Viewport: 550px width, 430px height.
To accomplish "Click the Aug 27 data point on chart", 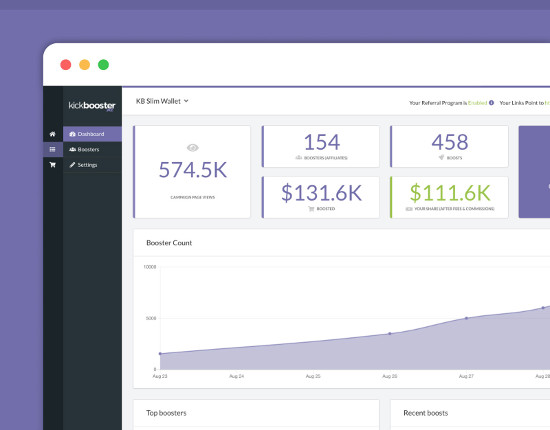I will click(x=467, y=318).
